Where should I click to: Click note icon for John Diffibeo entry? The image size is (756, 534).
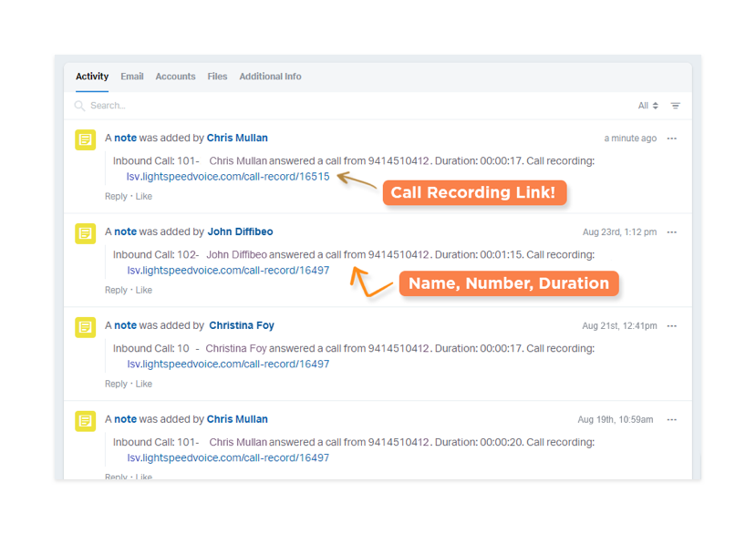tap(86, 233)
